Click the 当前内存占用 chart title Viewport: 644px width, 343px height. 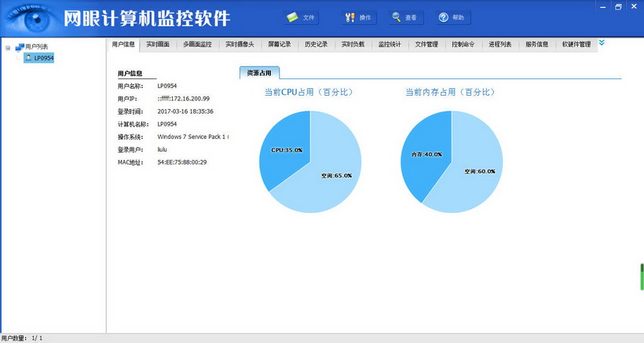pos(450,93)
